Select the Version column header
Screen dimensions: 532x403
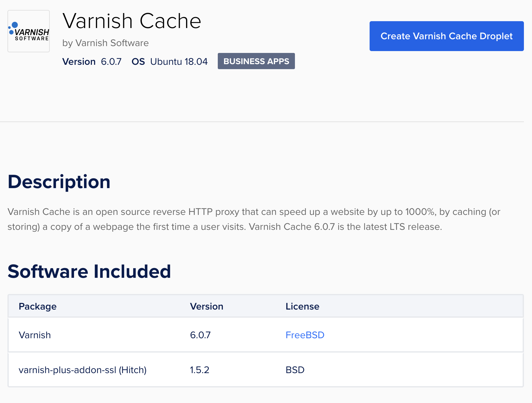pos(207,306)
